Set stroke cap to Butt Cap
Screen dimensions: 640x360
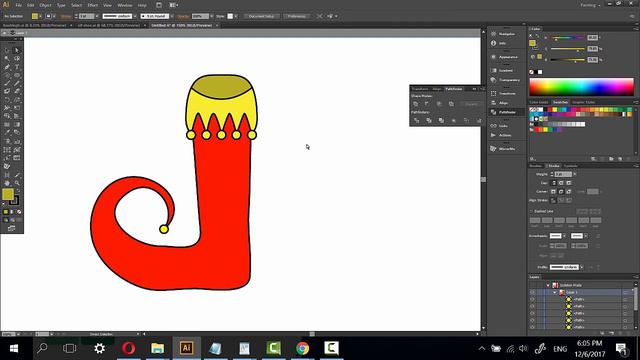553,183
